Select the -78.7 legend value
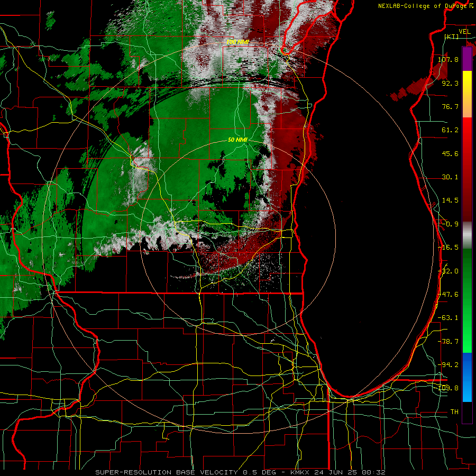476x476 pixels. pos(448,342)
